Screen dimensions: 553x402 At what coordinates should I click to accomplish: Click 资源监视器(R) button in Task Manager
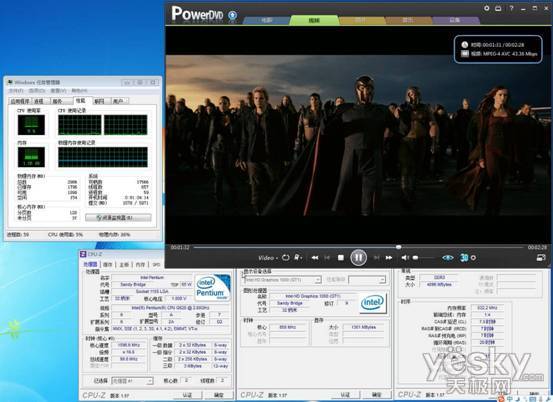tap(118, 218)
